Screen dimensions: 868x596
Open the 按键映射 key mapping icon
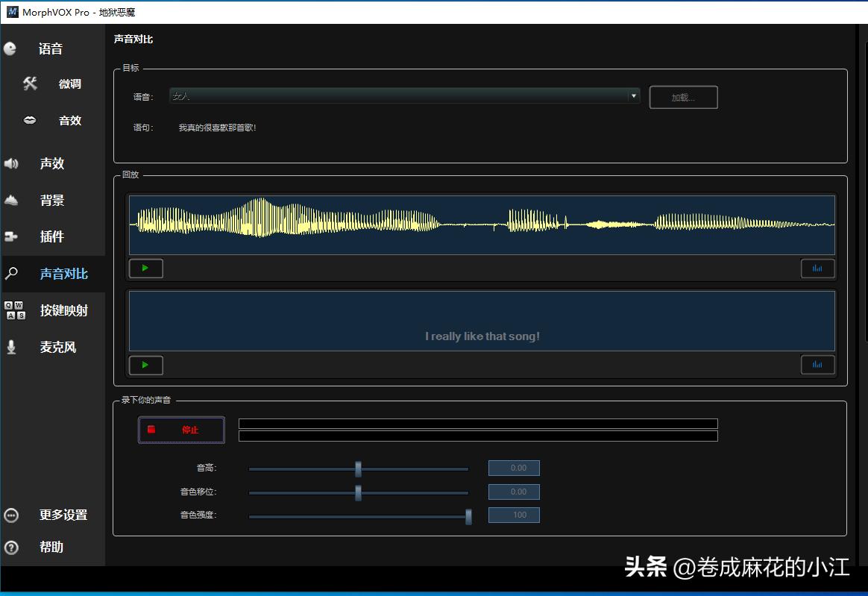point(15,310)
